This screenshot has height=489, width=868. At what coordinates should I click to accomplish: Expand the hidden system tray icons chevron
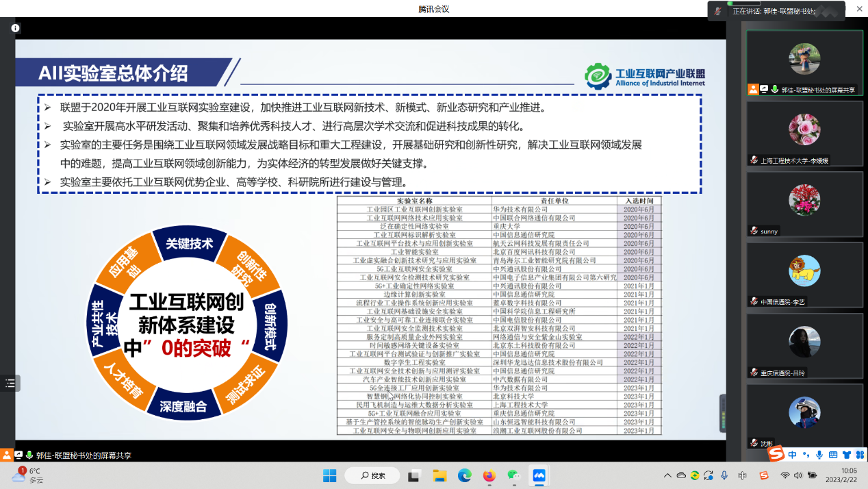click(667, 475)
